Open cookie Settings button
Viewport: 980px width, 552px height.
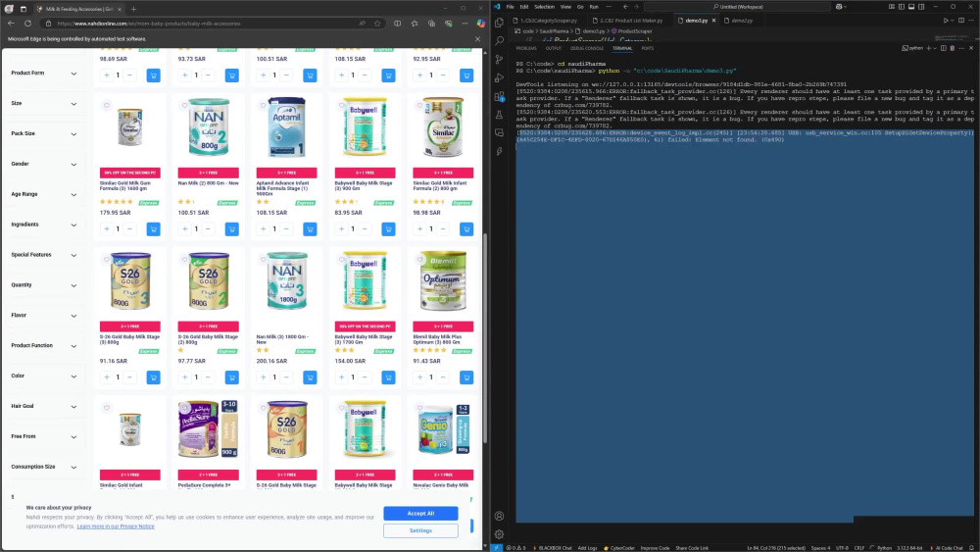[x=420, y=530]
